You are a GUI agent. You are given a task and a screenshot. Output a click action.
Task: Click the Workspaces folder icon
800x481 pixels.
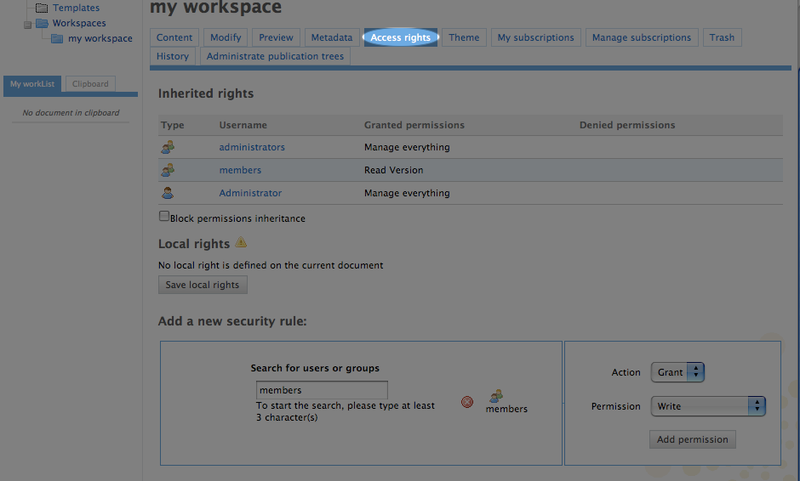click(42, 23)
